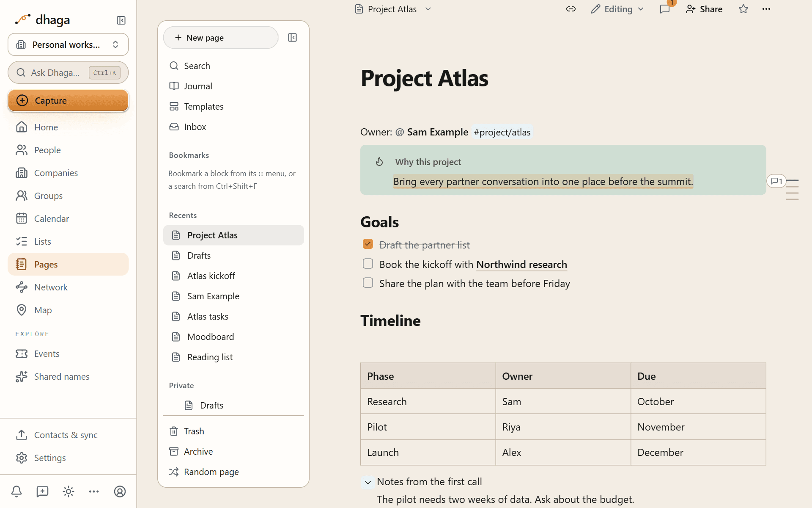Open Inbox in the pages panel
812x508 pixels.
tap(233, 127)
